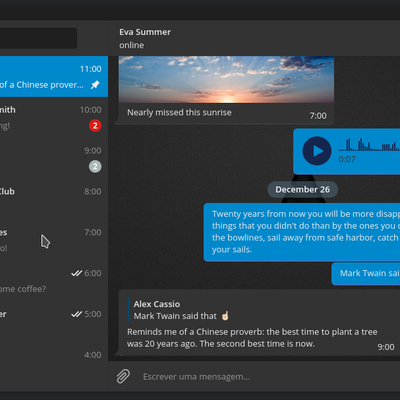Click the Chinese proverb message text

click(252, 338)
